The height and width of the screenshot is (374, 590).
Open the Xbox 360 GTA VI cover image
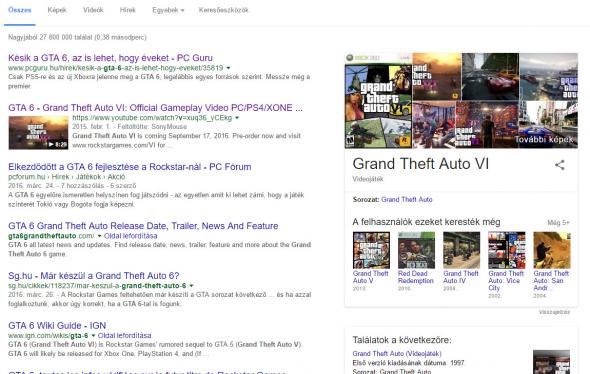(x=378, y=100)
